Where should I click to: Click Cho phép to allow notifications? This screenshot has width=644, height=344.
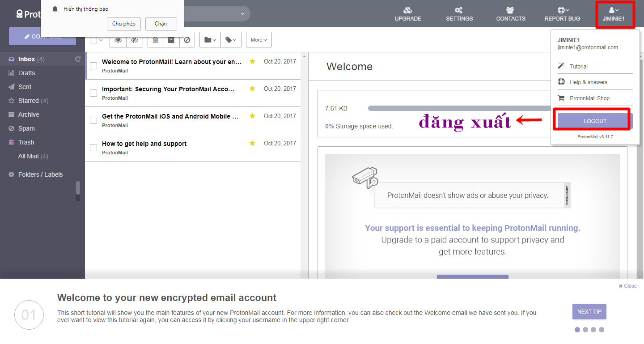124,24
